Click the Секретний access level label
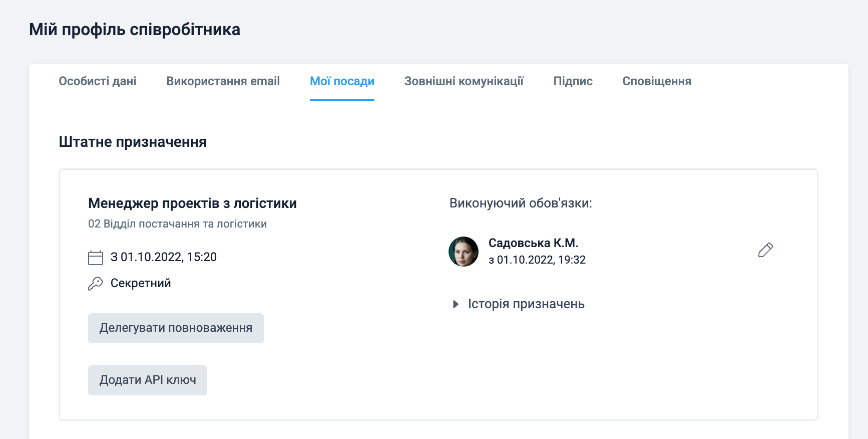 click(141, 284)
